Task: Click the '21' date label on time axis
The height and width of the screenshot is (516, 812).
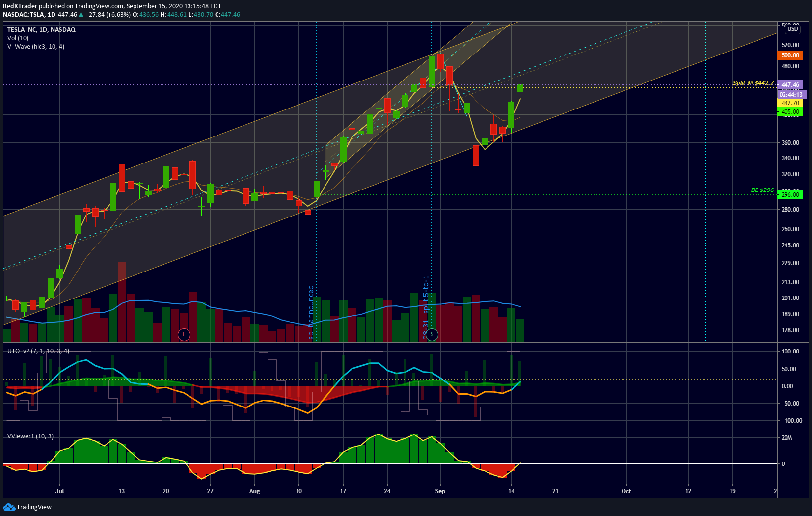Action: pyautogui.click(x=555, y=491)
